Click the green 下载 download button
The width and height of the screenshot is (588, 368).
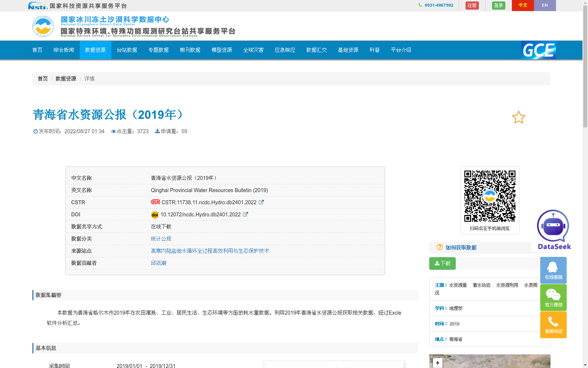[x=442, y=263]
